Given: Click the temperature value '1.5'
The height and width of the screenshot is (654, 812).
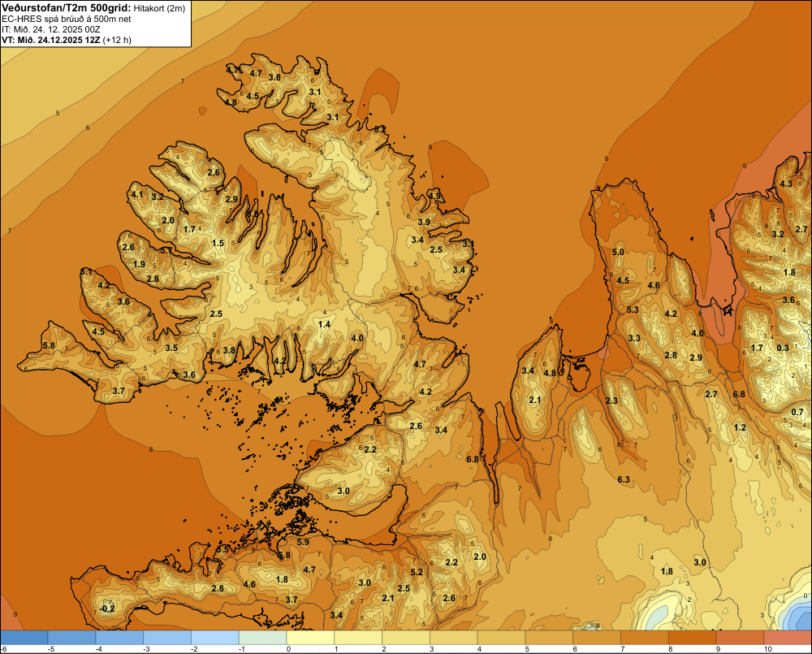Looking at the screenshot, I should 218,243.
